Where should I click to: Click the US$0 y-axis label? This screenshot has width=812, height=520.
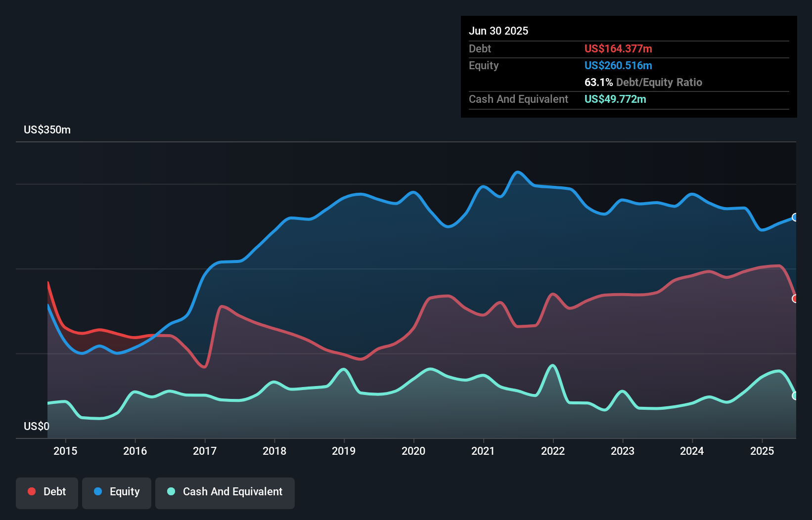pos(37,426)
